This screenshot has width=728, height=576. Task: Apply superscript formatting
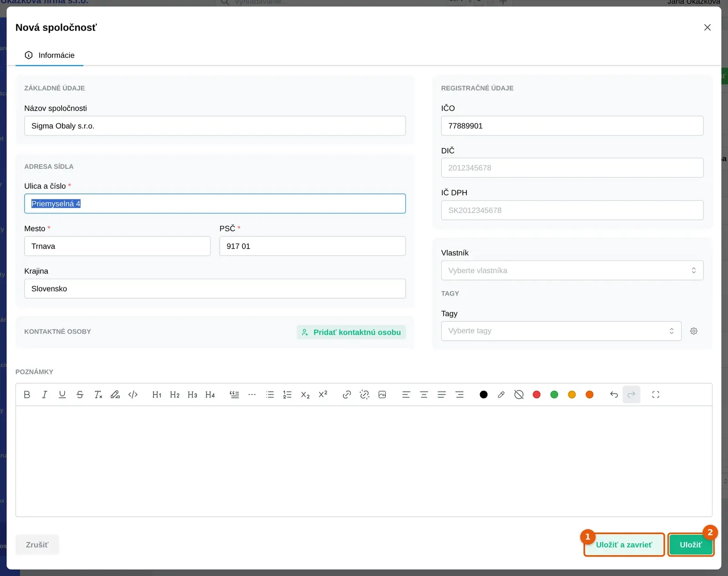[323, 395]
